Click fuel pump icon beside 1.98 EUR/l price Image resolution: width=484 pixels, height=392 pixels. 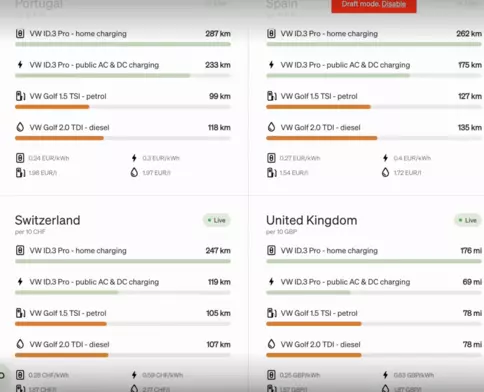pyautogui.click(x=20, y=173)
